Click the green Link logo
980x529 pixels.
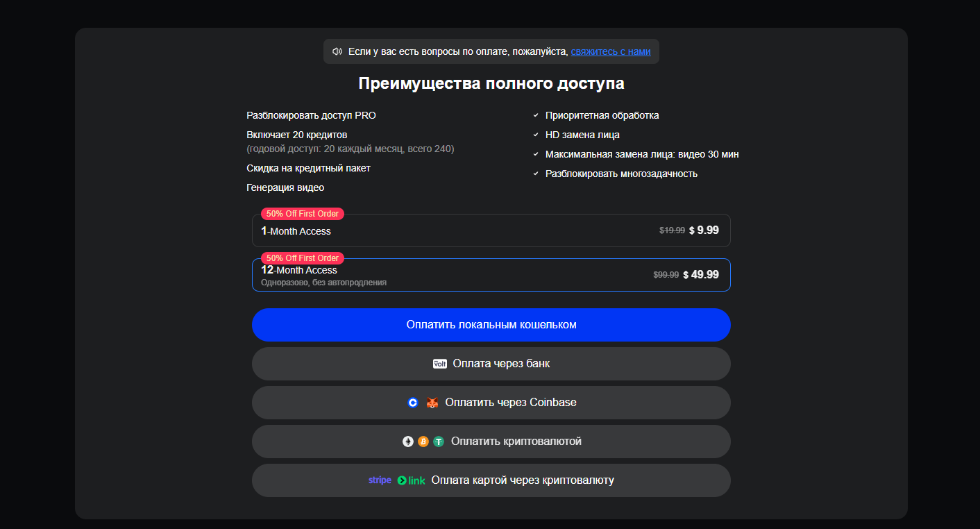[x=411, y=480]
